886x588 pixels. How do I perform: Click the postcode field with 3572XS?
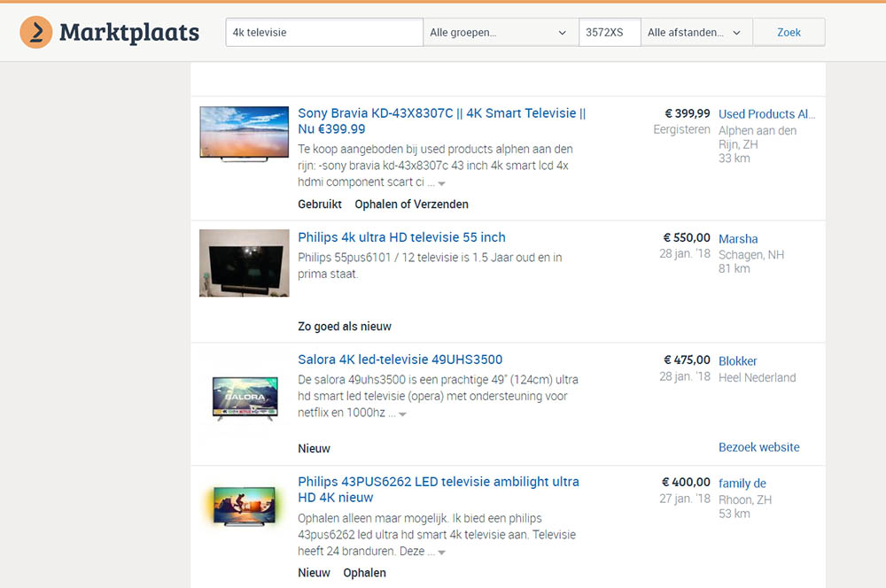(609, 33)
